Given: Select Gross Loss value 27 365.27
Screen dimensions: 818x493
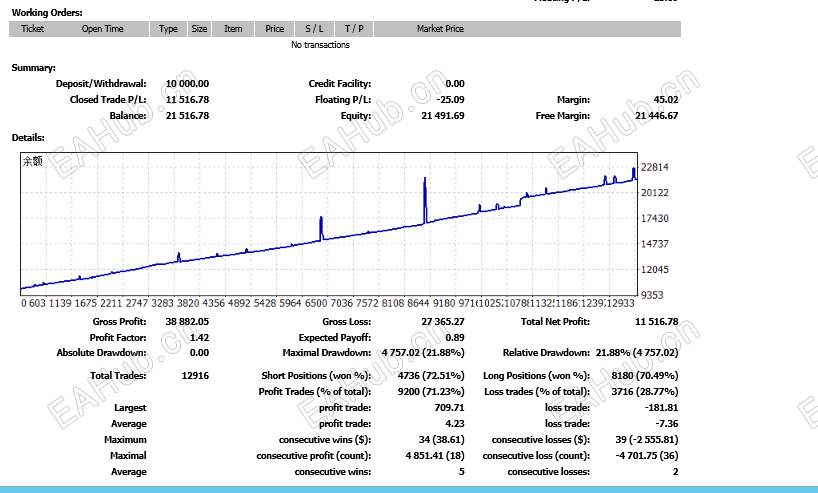Looking at the screenshot, I should point(443,322).
